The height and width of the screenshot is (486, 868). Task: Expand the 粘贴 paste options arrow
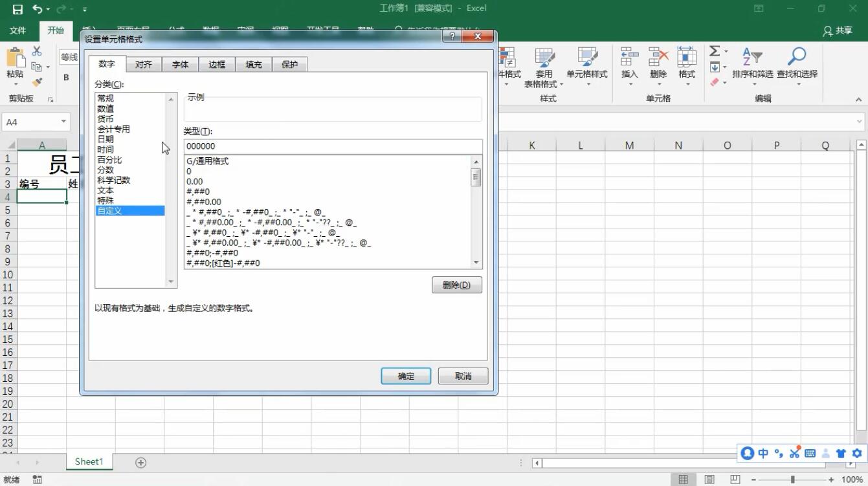pyautogui.click(x=15, y=84)
